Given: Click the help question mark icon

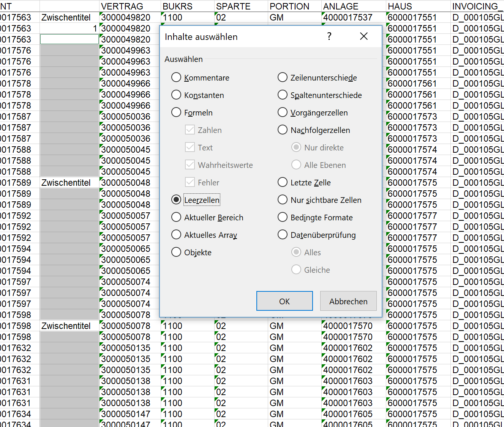Looking at the screenshot, I should tap(329, 36).
